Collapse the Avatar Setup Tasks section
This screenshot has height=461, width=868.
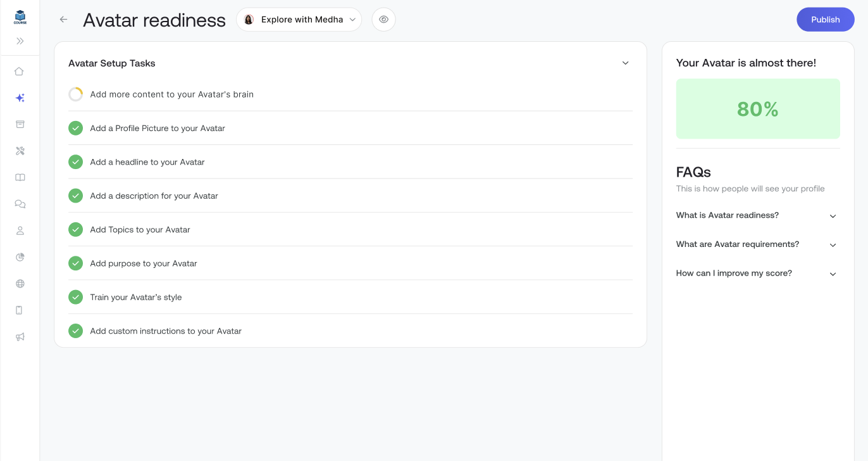coord(625,63)
